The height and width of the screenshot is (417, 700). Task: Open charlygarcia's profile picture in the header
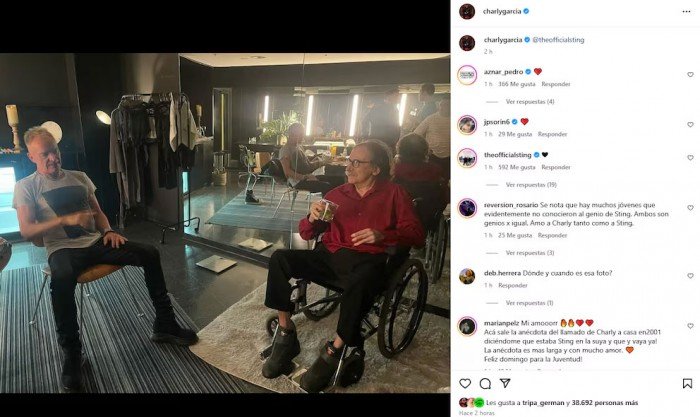(x=467, y=12)
